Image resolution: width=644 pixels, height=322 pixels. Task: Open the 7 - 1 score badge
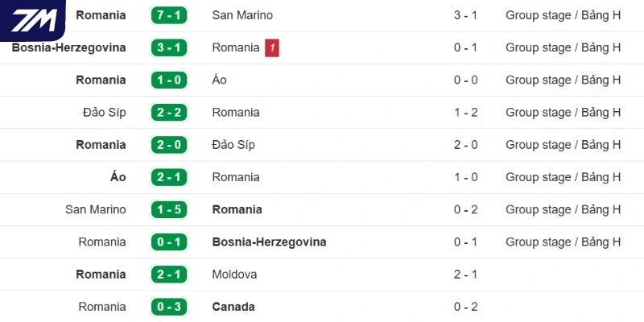tap(169, 15)
